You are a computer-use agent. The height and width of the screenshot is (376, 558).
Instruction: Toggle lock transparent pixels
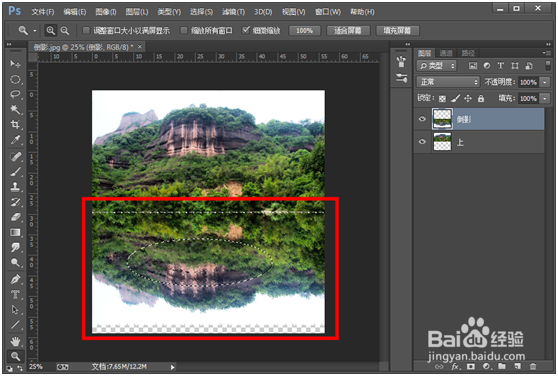(x=442, y=99)
